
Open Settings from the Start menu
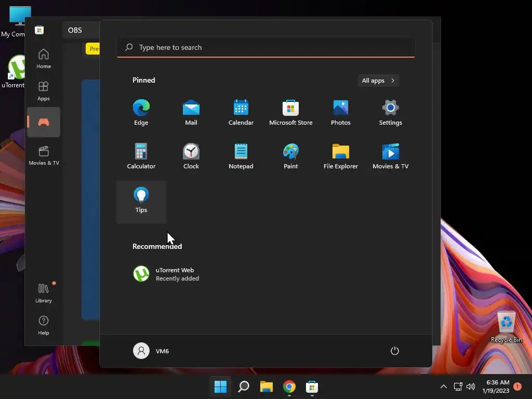coord(391,112)
